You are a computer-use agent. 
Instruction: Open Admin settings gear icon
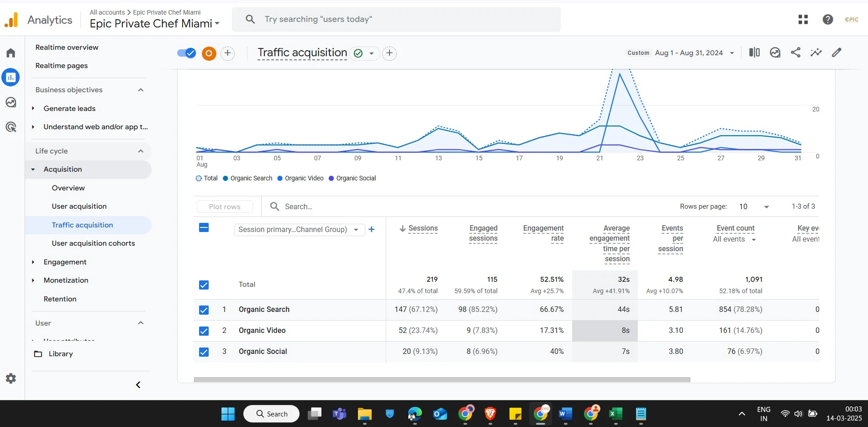coord(11,378)
